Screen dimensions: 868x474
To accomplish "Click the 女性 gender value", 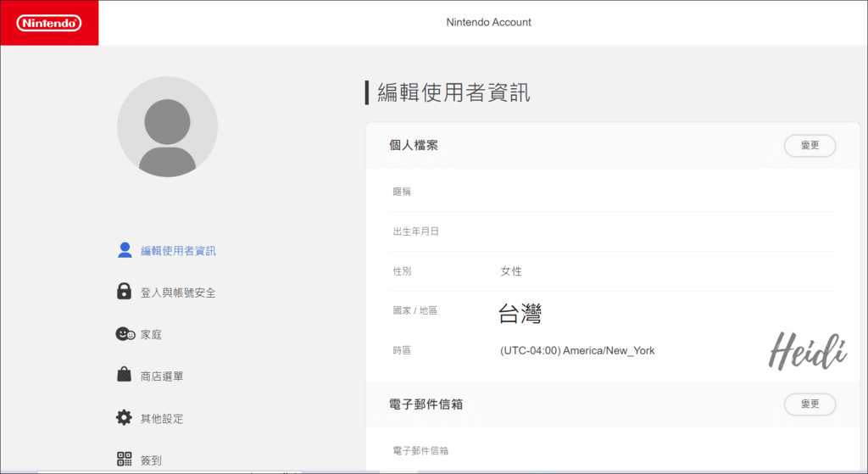I will tap(511, 271).
